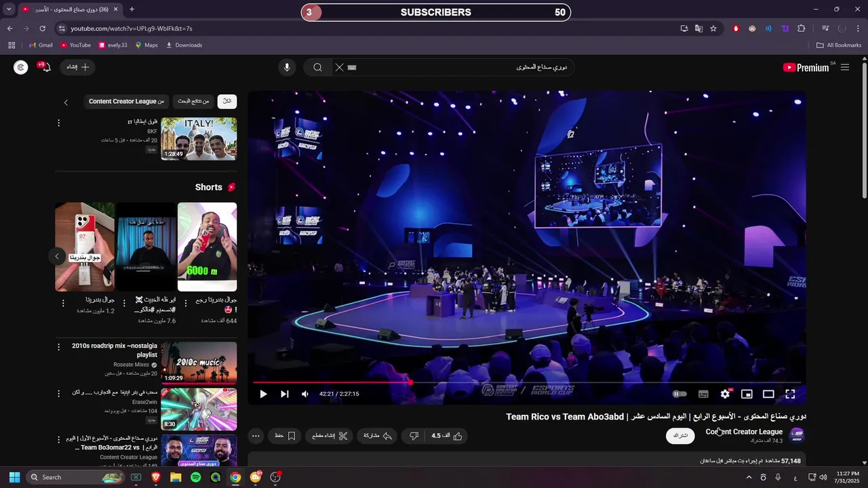
Task: Open options for 7.6 million views short
Action: coord(123,303)
